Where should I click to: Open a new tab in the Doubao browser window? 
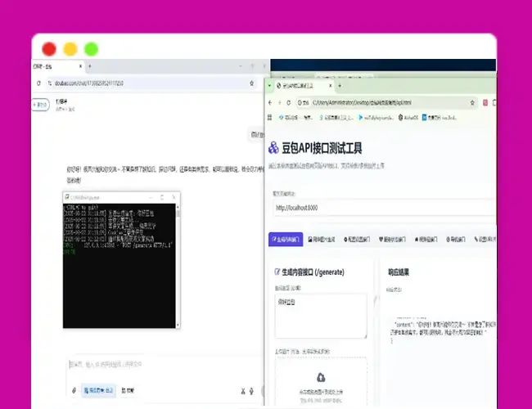(89, 66)
